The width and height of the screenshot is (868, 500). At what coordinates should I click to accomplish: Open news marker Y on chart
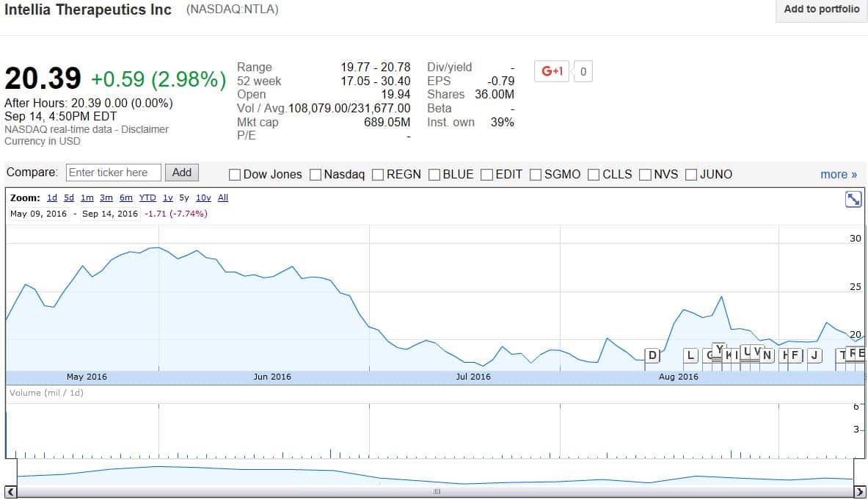coord(719,349)
